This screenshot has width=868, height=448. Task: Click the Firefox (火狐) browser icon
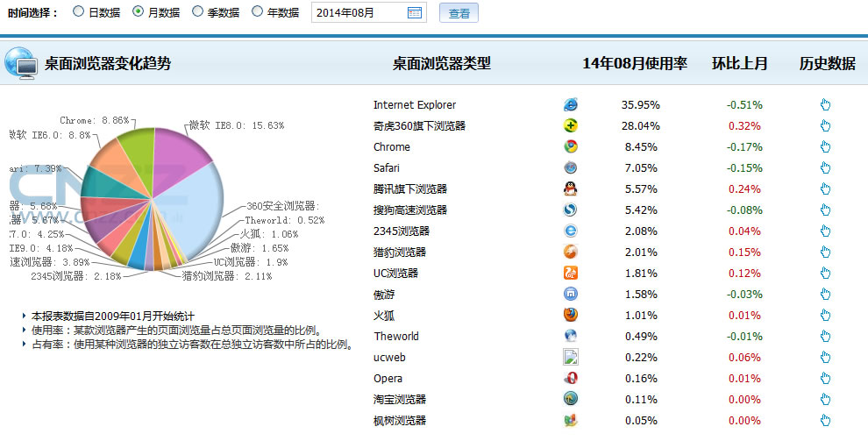point(571,315)
